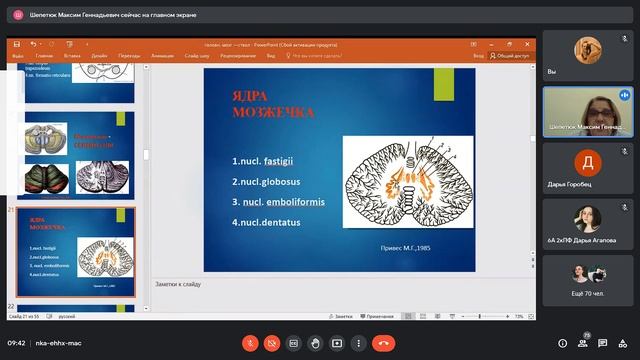Switch to the Переходы ribbon tab
This screenshot has width=640, height=360.
(x=129, y=56)
